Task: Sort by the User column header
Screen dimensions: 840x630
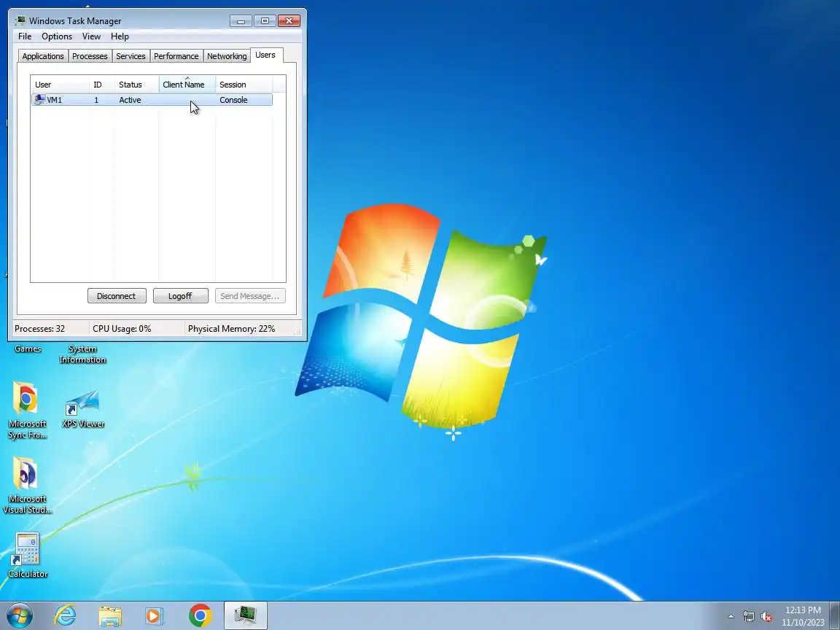Action: pos(60,85)
